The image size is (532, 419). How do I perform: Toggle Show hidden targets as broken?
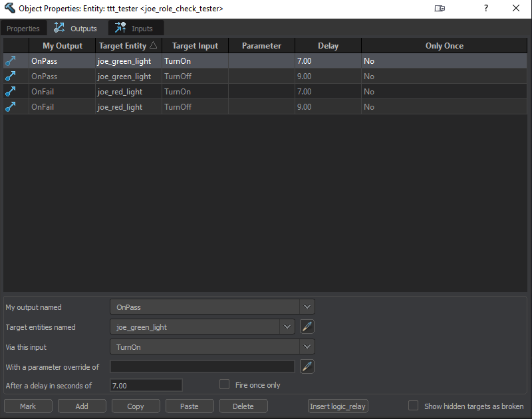coord(413,406)
